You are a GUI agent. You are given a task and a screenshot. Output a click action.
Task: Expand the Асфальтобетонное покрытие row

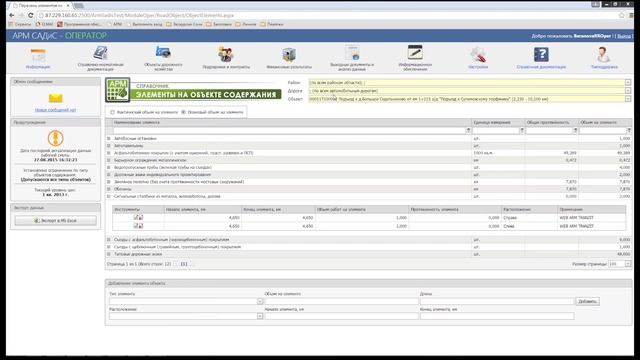coord(109,153)
